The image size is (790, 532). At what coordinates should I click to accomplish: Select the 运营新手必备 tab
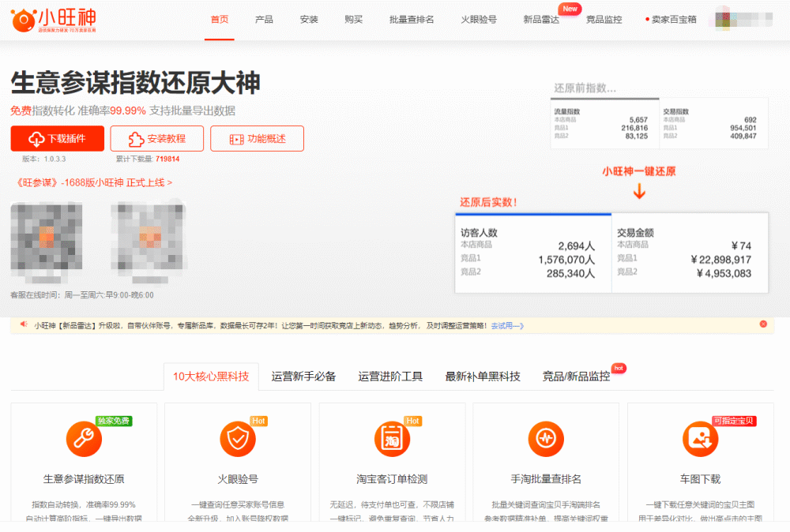click(x=303, y=377)
